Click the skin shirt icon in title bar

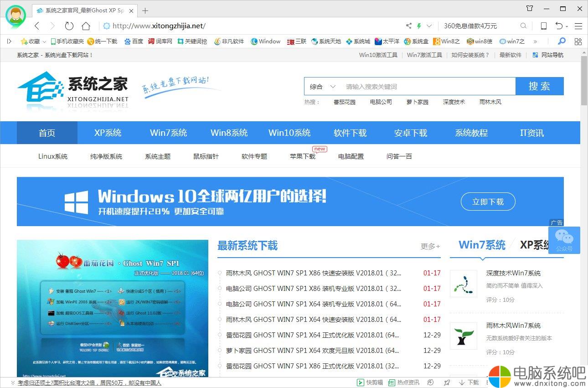tap(529, 8)
